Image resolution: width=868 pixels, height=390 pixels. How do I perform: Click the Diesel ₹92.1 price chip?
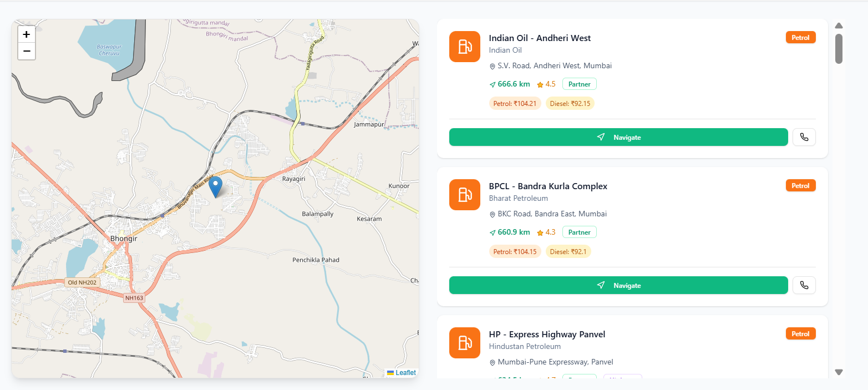coord(568,251)
